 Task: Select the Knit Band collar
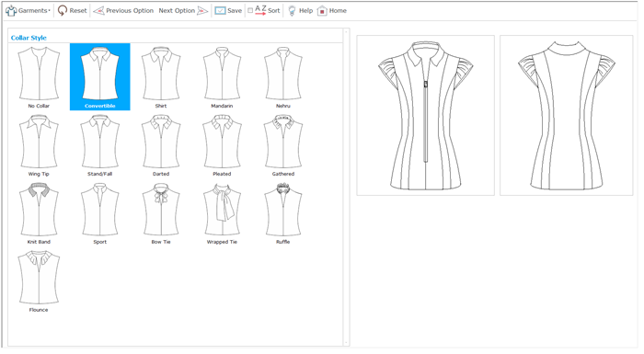[39, 213]
